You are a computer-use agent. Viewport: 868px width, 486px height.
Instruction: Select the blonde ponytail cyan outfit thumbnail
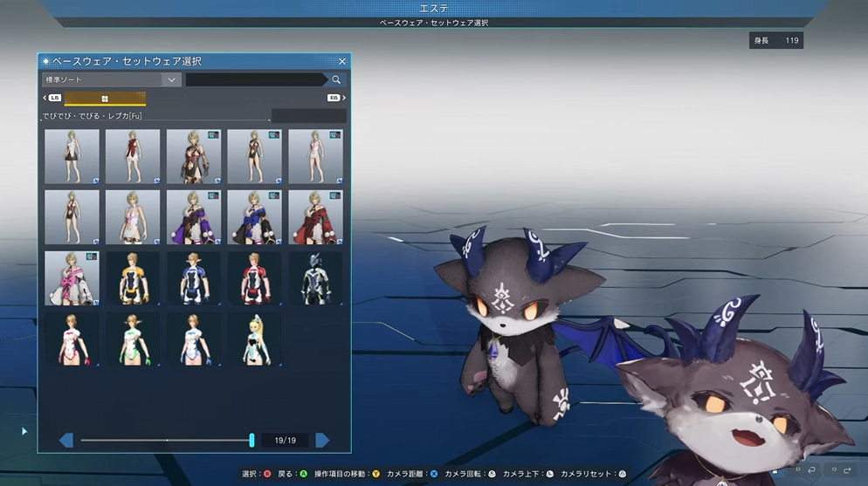click(x=255, y=339)
